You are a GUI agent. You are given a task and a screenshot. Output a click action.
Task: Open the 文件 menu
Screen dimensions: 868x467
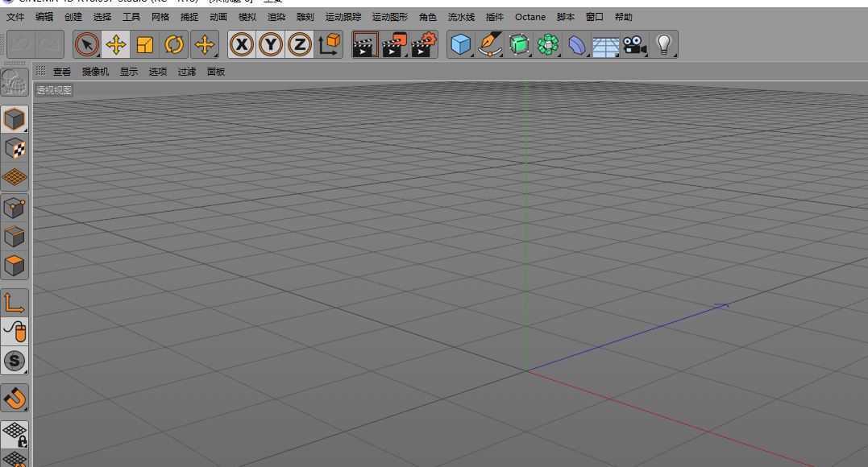click(15, 17)
